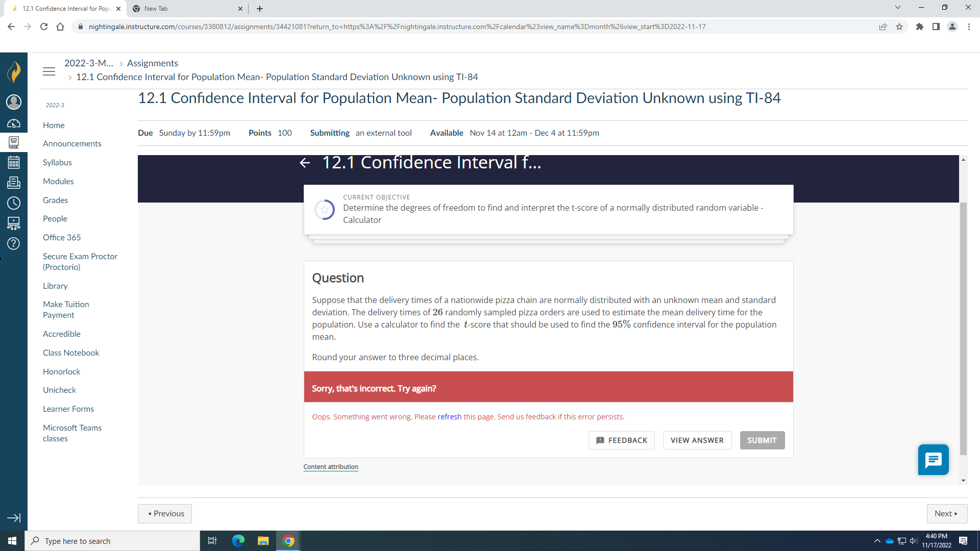The image size is (980, 551).
Task: Toggle the browser side panel
Action: coord(936,27)
